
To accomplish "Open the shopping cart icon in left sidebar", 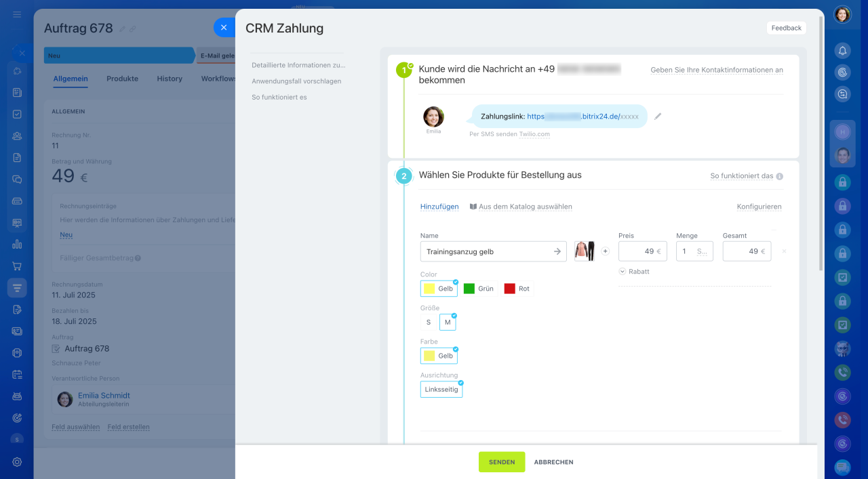I will tap(17, 266).
